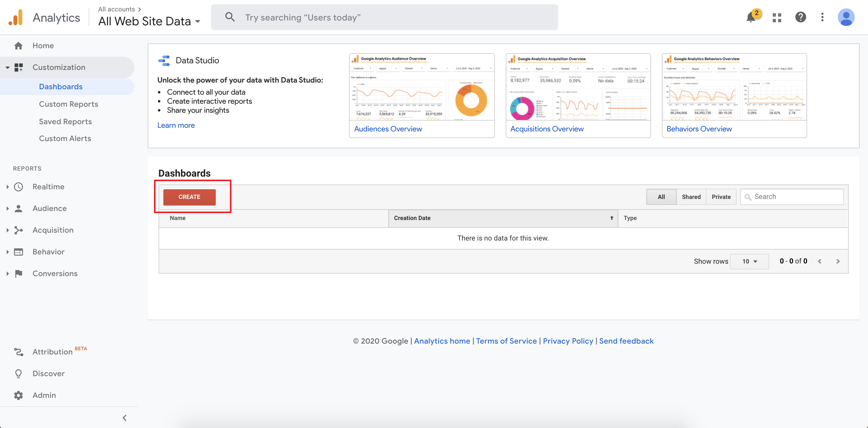Expand the Behavior section arrow
The image size is (868, 428).
coord(8,252)
